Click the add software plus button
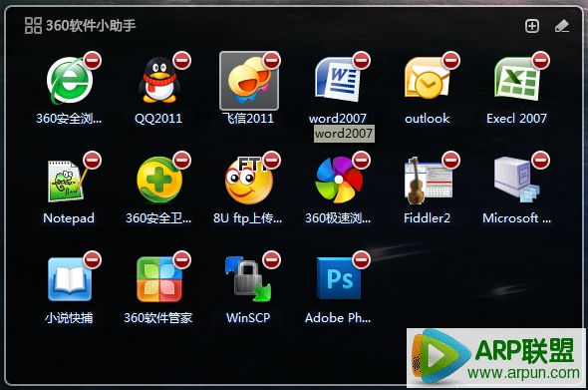Image resolution: width=588 pixels, height=390 pixels. point(532,26)
